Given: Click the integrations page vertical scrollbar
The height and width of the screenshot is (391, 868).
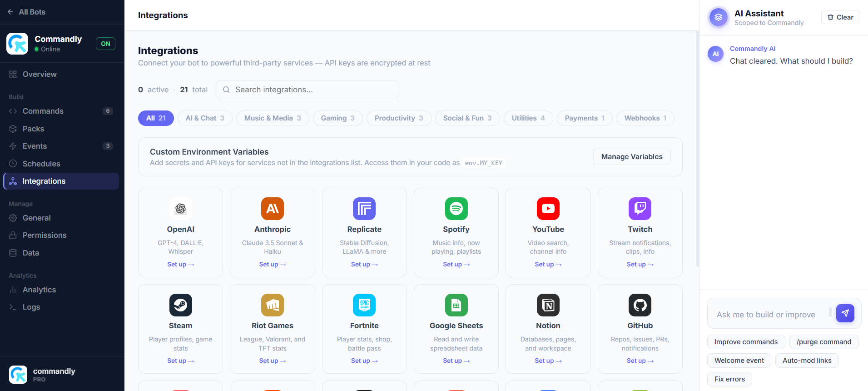Looking at the screenshot, I should (697, 149).
